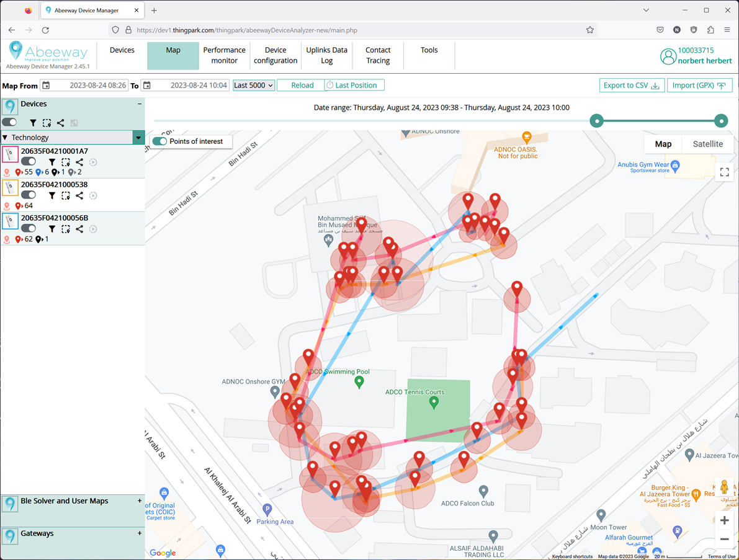739x560 pixels.
Task: Toggle visibility of device 20635F042100056B
Action: [29, 228]
